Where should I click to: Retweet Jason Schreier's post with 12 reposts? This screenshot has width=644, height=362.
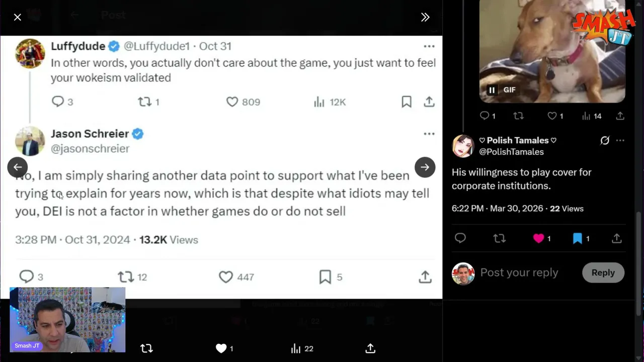pos(125,277)
